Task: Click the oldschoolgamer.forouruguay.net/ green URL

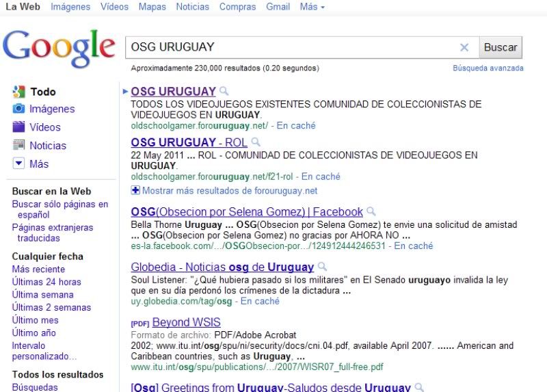Action: pyautogui.click(x=200, y=126)
